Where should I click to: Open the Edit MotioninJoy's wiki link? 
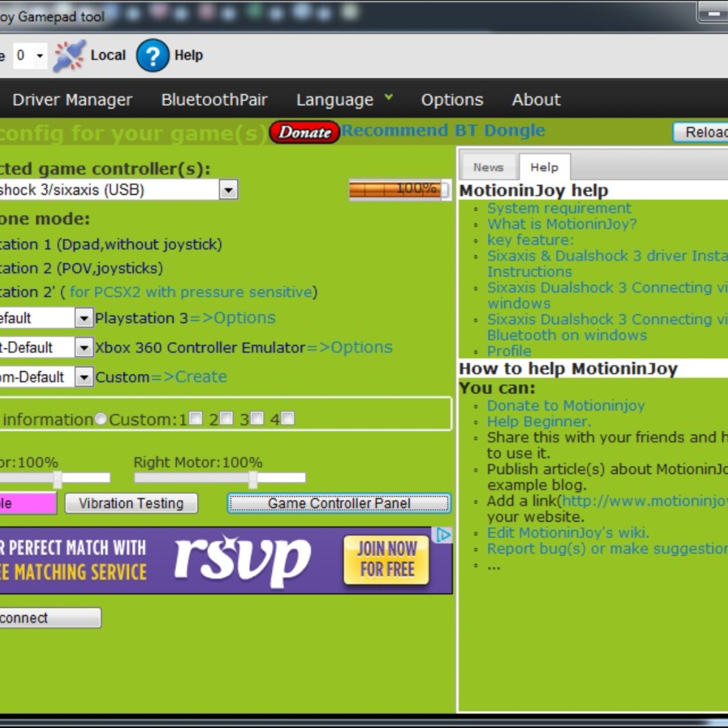568,532
